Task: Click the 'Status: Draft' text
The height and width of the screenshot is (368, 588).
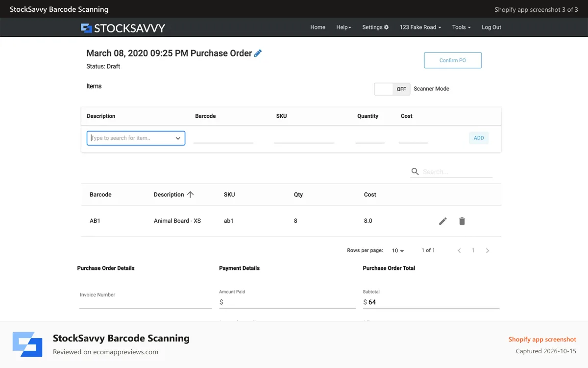Action: (103, 66)
